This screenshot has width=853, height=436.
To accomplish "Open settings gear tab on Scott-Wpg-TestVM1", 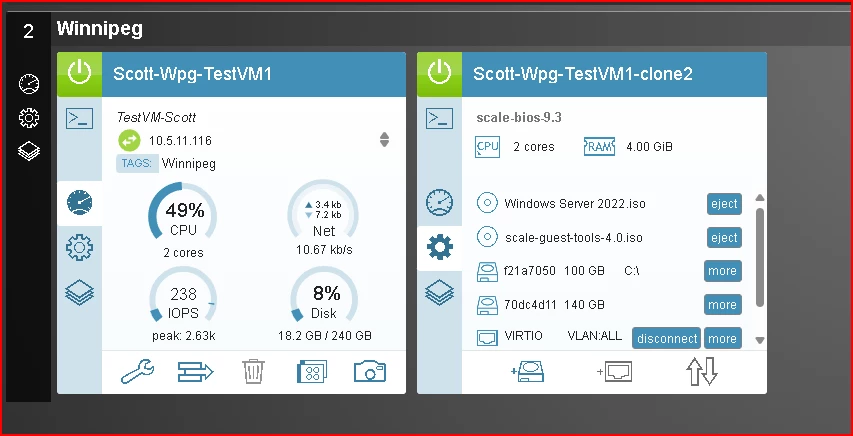I will (79, 248).
